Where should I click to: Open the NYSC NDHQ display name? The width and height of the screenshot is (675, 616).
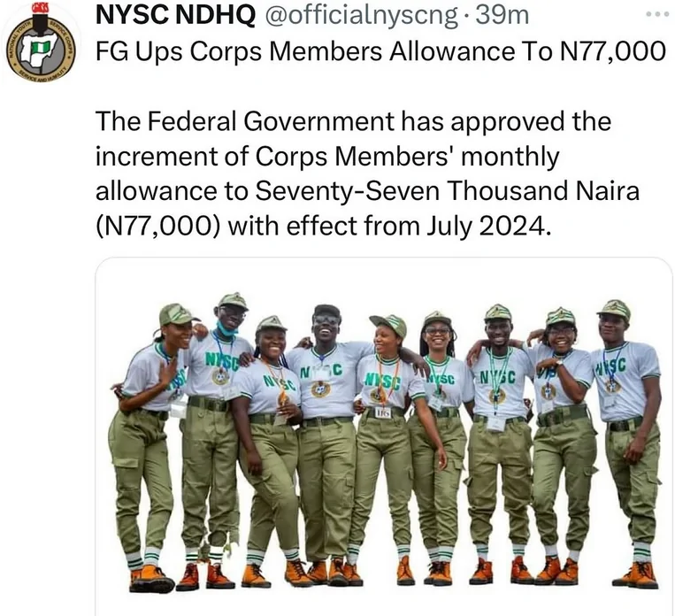click(176, 16)
